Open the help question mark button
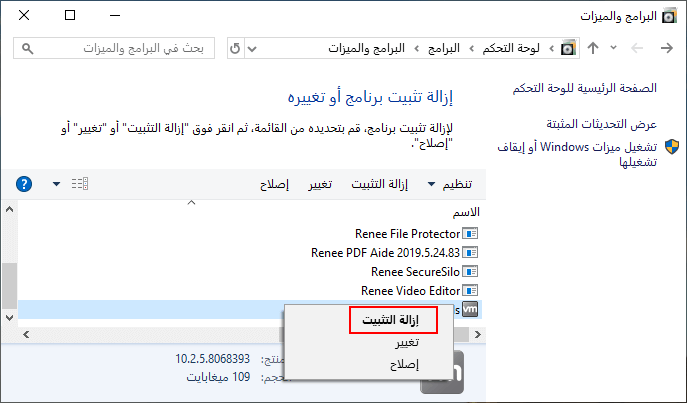The height and width of the screenshot is (403, 687). [x=24, y=184]
